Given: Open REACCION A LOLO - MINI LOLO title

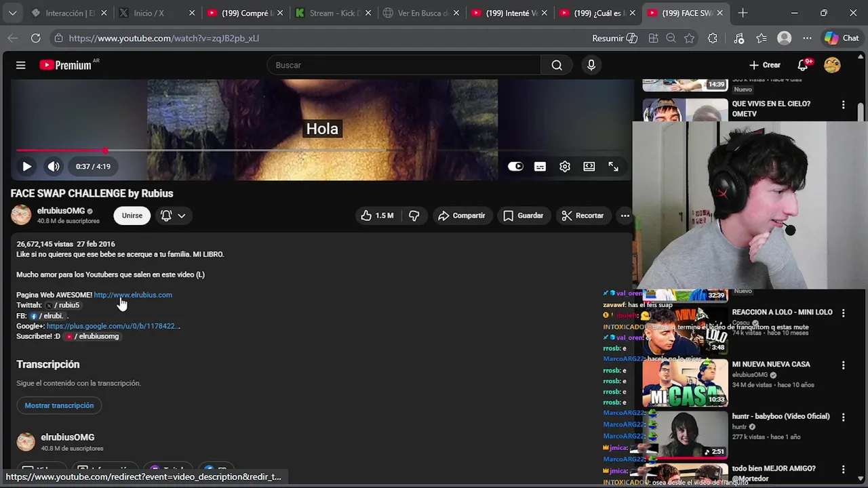Looking at the screenshot, I should point(782,312).
